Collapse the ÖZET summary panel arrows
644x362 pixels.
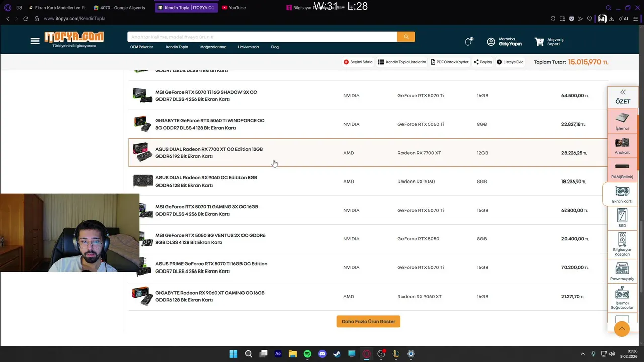[623, 92]
